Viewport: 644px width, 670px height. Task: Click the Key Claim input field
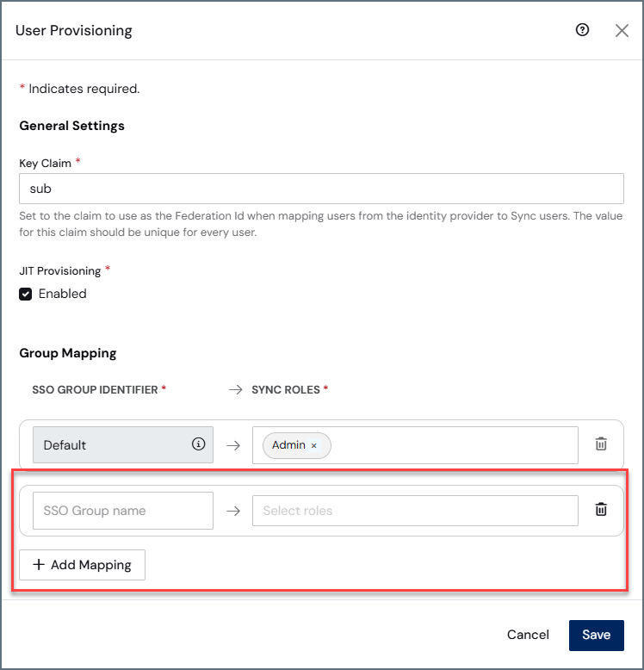tap(321, 189)
